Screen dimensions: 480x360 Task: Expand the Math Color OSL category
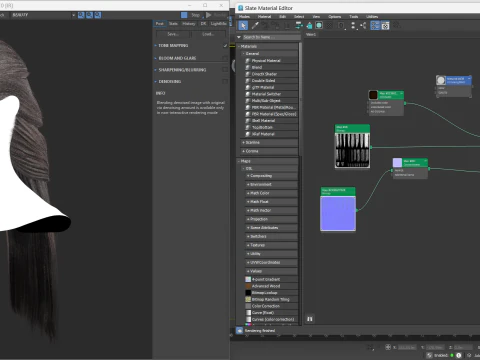248,193
